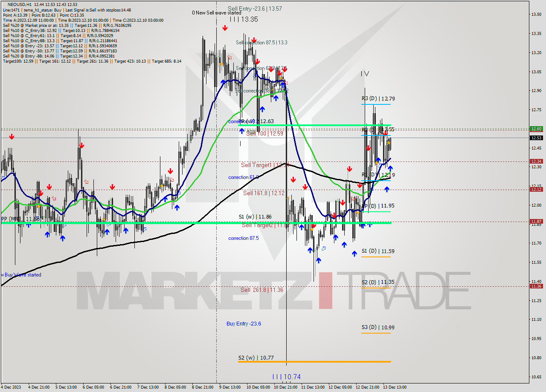Viewport: 546px width, 392px height.
Task: Click the red 12.12 price tag
Action: point(536,190)
